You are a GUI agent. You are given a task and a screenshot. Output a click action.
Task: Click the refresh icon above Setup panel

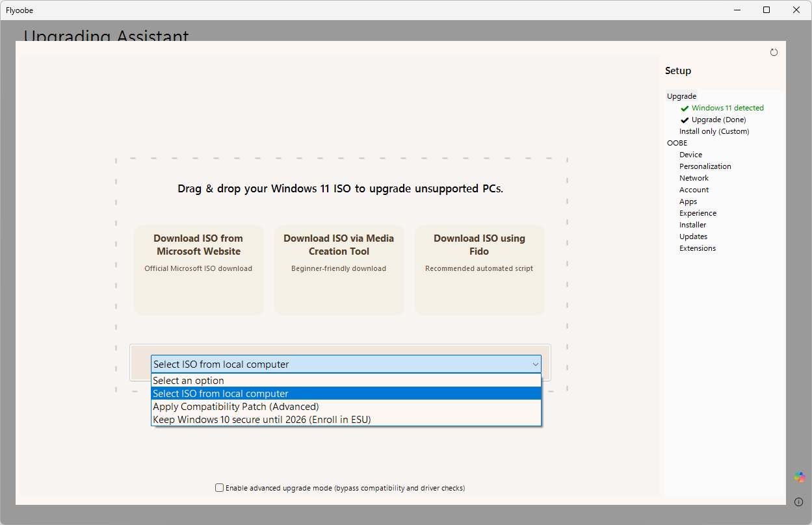(x=774, y=53)
